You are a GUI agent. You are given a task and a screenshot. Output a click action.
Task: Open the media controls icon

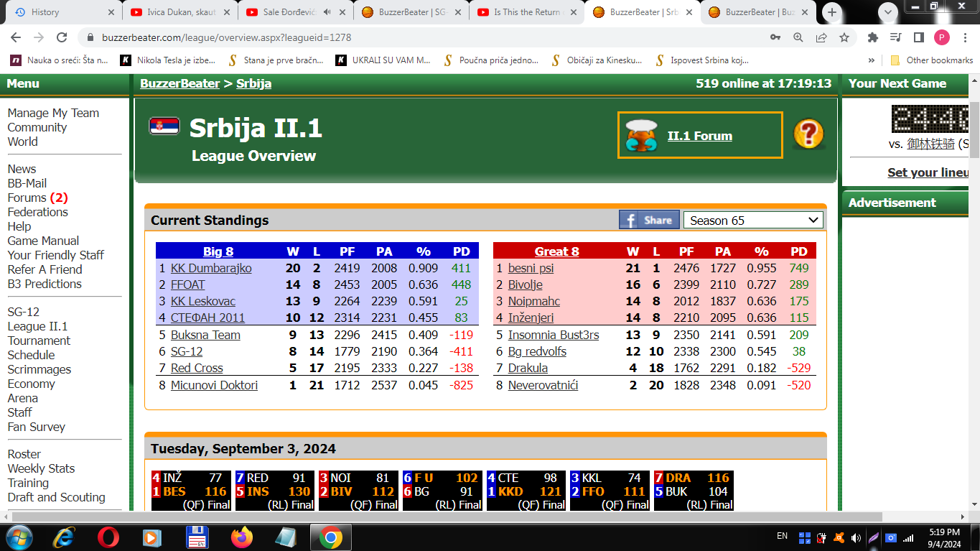895,37
